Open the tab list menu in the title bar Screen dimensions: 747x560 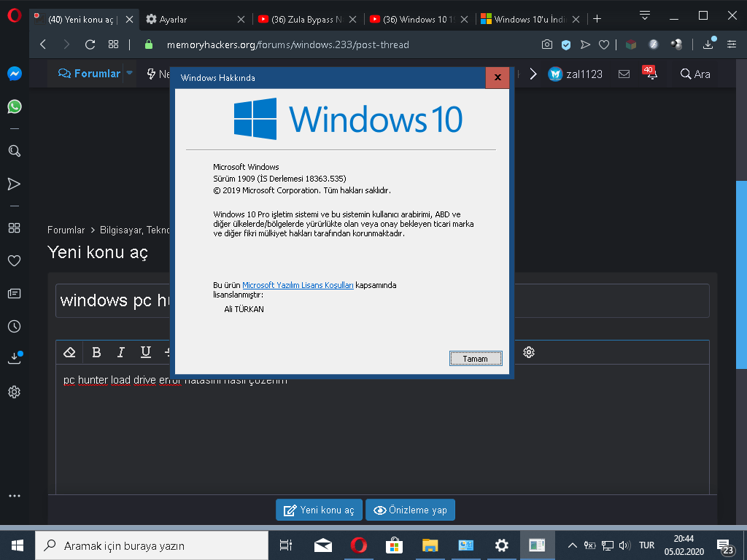coord(645,16)
